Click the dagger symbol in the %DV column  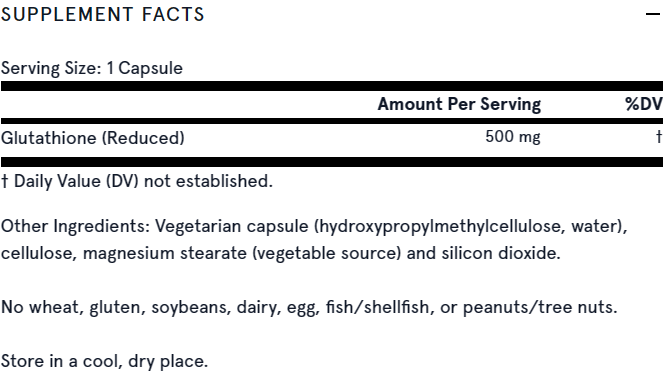pos(659,137)
